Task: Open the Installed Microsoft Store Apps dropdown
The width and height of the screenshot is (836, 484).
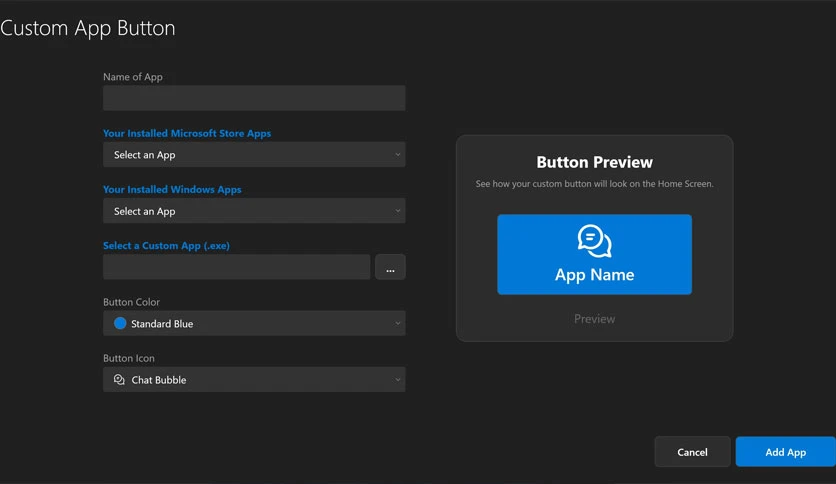Action: [254, 155]
